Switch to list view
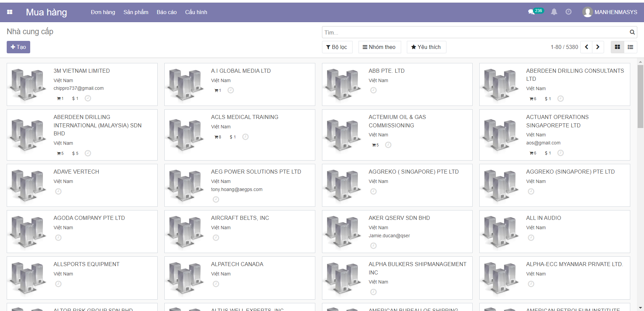Viewport: 644px width, 311px height. [x=630, y=47]
